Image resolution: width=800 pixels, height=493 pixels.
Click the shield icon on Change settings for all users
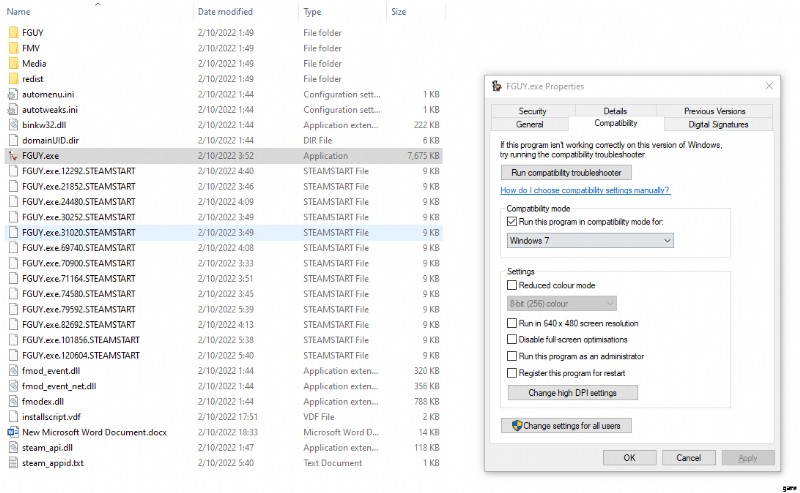[x=517, y=426]
